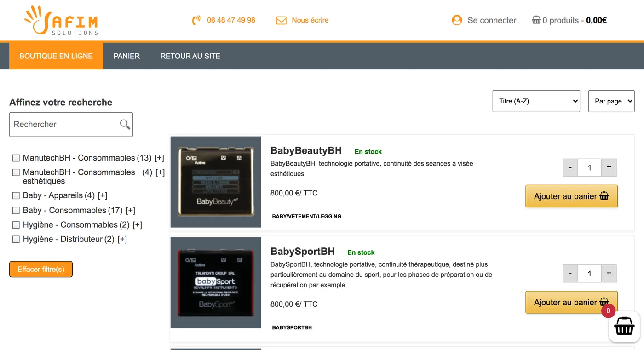Click the BabyBeautyBH quantity field
This screenshot has height=350, width=644.
pos(590,167)
